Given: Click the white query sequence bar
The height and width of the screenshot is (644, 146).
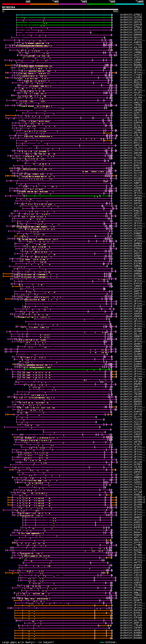Looking at the screenshot, I should 60,10.
